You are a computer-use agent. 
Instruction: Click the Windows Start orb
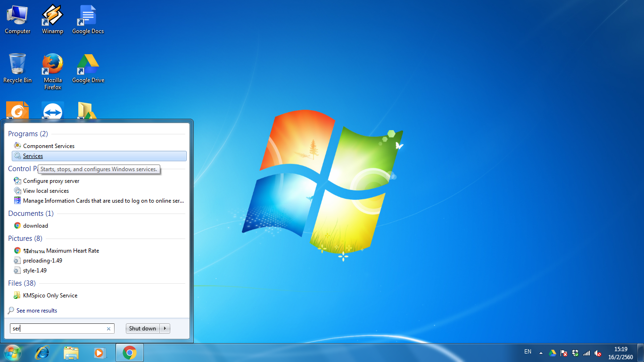tap(13, 353)
